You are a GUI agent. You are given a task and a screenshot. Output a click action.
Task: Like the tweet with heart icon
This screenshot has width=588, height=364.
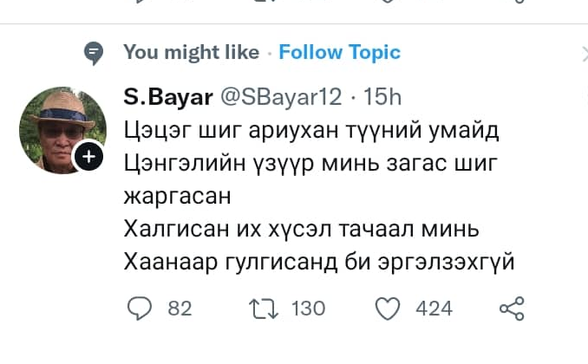(389, 308)
